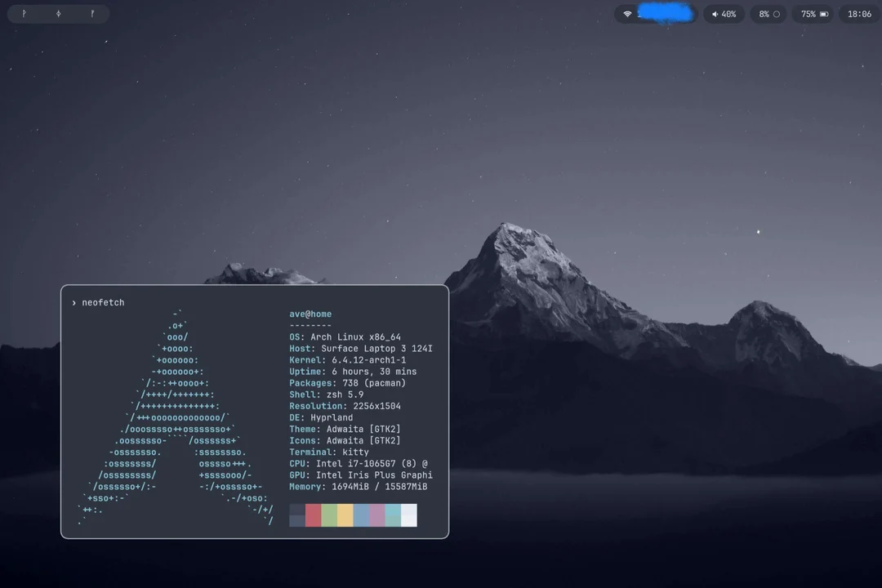Click the Wi-Fi icon in the bar
This screenshot has width=882, height=588.
tap(627, 14)
